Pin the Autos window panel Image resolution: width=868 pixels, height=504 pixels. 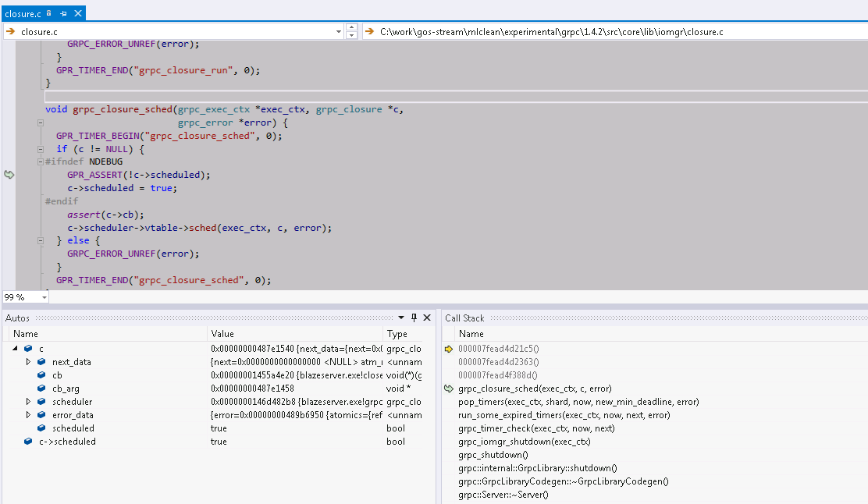tap(414, 318)
